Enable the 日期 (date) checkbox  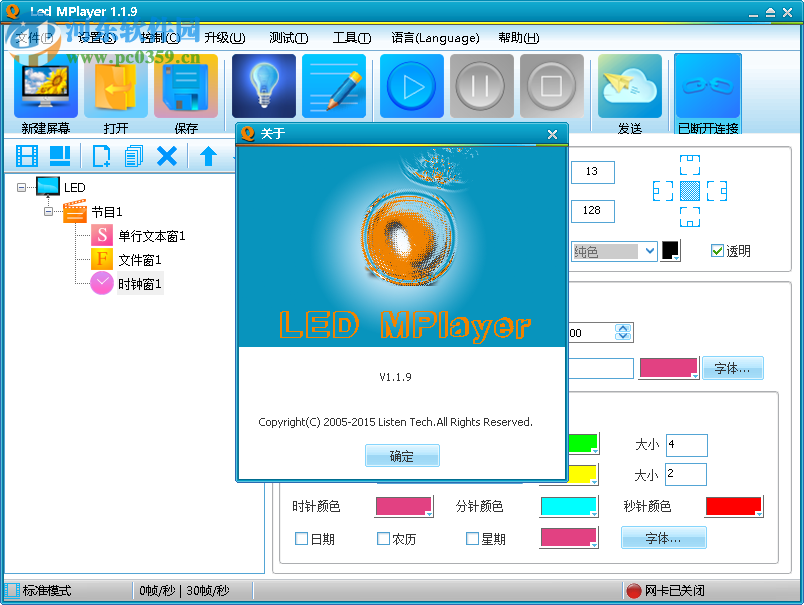coord(302,538)
